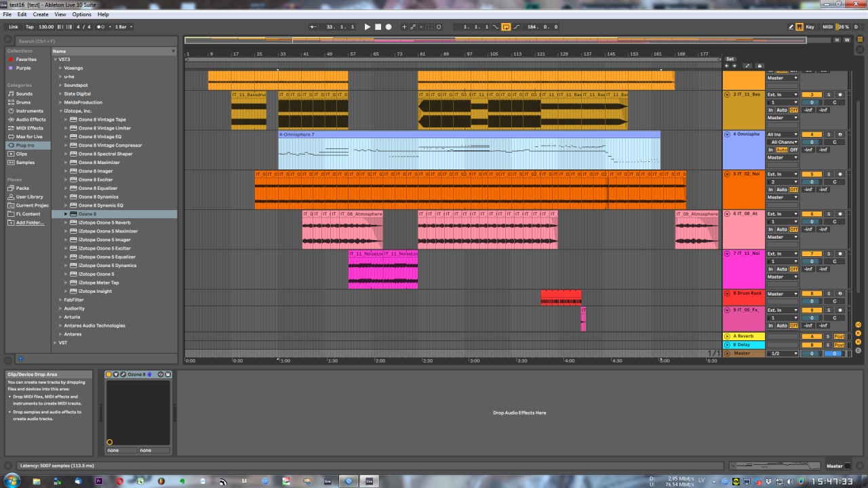Solo track 3 IT_11_Bas
Viewport: 868px width, 488px height.
pyautogui.click(x=828, y=95)
